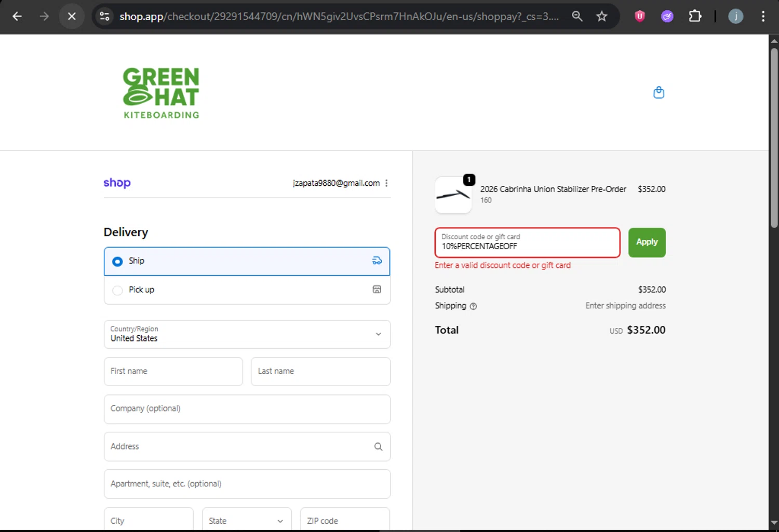Stop loading the page

tap(72, 17)
